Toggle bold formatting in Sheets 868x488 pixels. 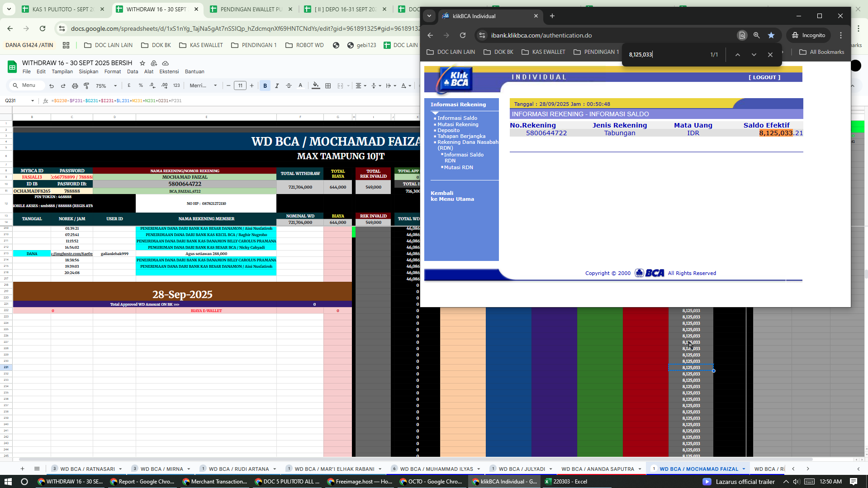click(265, 85)
